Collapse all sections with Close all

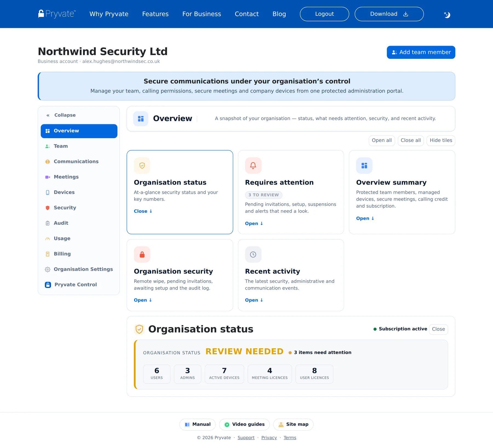click(x=411, y=141)
